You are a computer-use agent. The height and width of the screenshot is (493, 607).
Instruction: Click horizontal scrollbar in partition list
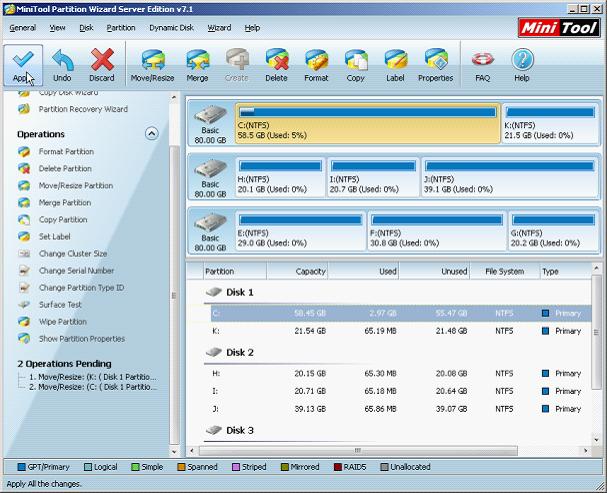click(x=358, y=451)
